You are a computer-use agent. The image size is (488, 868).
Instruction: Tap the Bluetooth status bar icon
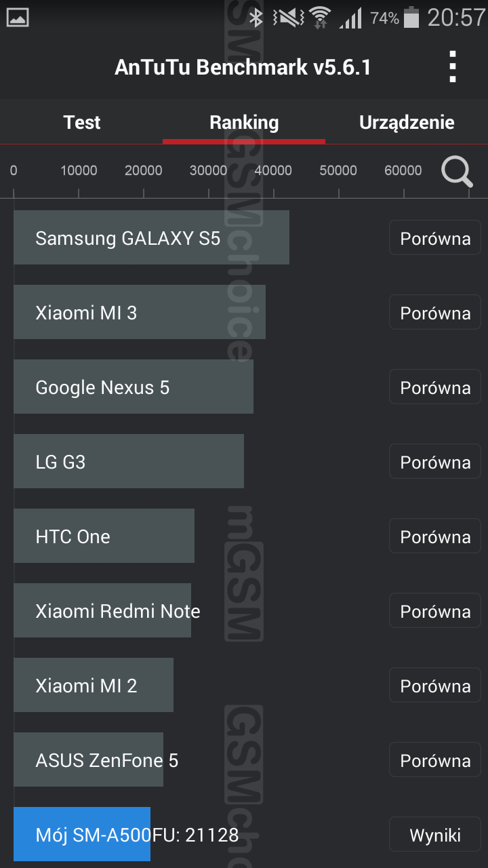click(x=256, y=18)
